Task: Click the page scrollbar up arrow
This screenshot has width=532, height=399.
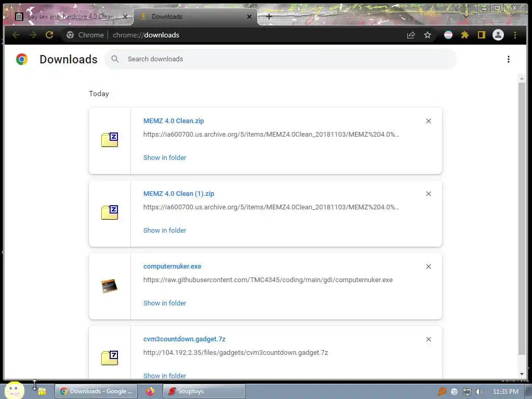Action: click(x=522, y=78)
